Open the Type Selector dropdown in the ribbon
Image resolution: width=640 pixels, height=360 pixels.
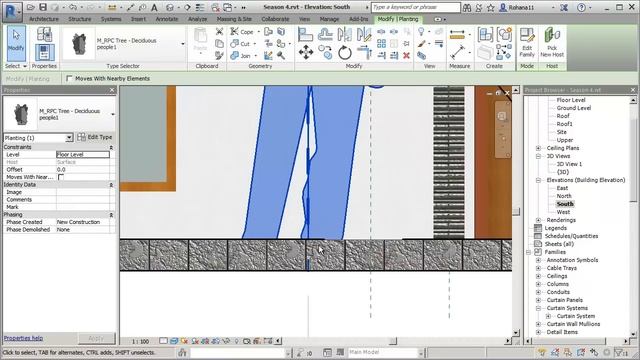coord(183,44)
